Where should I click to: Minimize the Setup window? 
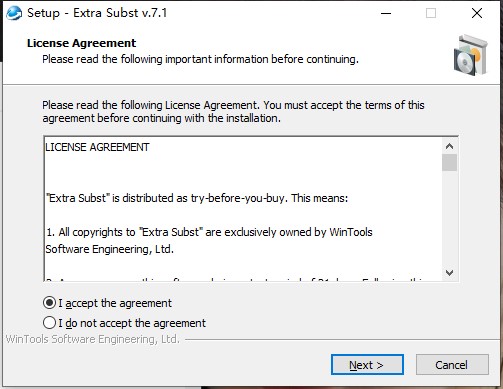386,13
